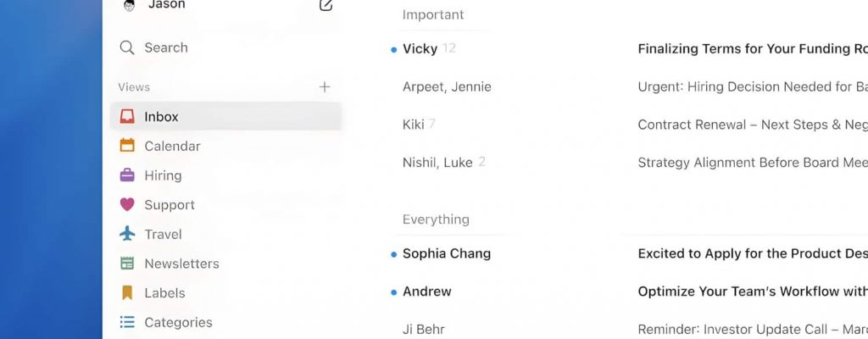The height and width of the screenshot is (339, 868).
Task: Click the compose new message icon
Action: point(325,5)
